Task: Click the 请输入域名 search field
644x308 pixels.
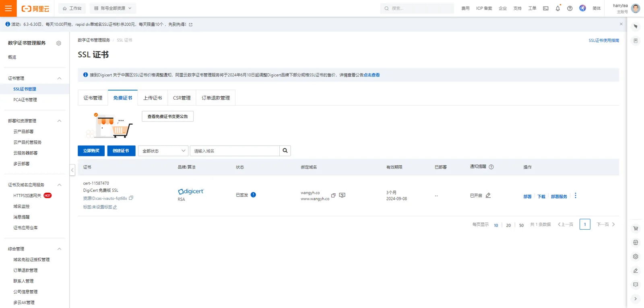Action: tap(234, 151)
